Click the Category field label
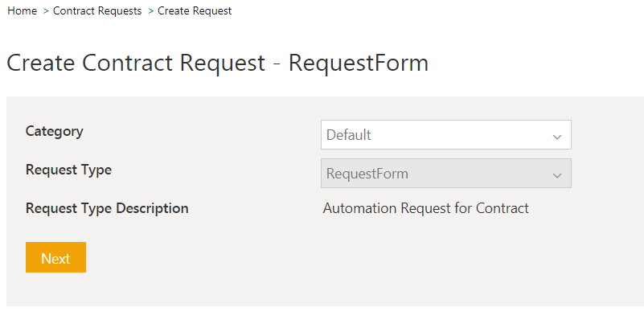This screenshot has width=644, height=332. coord(55,131)
